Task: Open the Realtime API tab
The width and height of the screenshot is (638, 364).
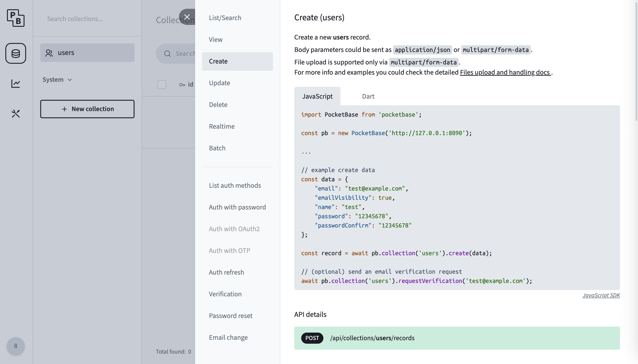Action: [x=237, y=127]
